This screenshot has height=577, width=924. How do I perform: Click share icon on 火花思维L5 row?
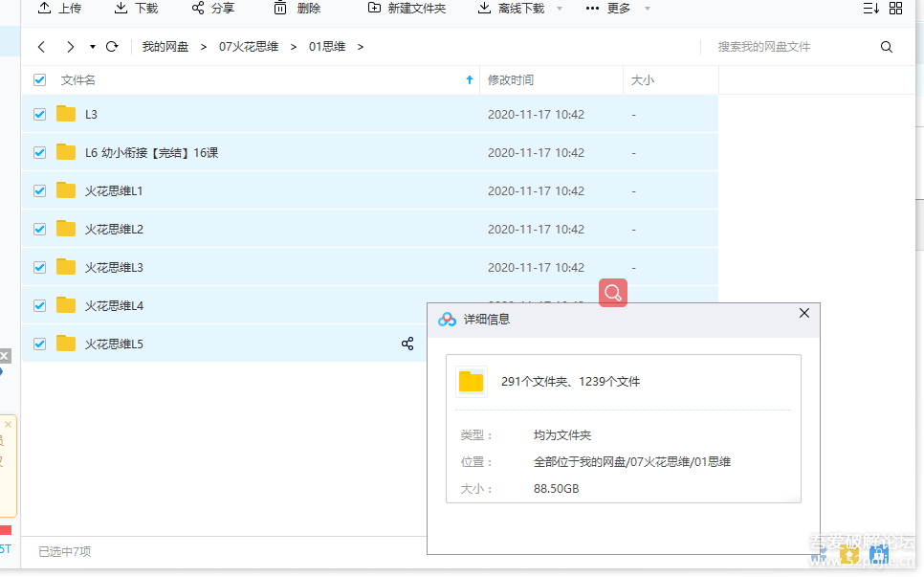click(407, 344)
